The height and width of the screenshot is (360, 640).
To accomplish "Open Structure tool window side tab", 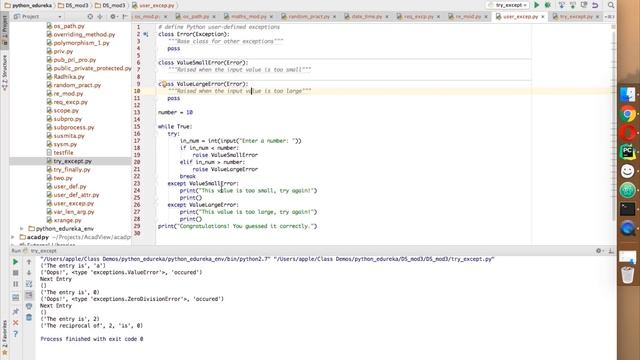I will (4, 73).
